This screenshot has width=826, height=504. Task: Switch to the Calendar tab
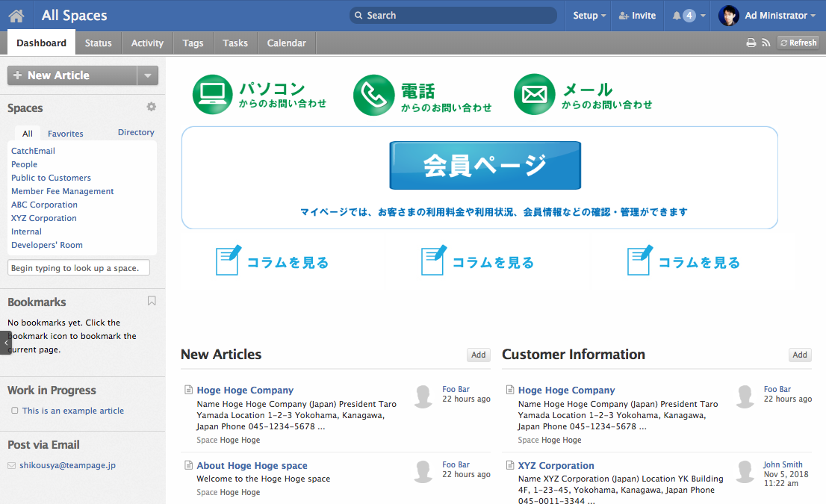pyautogui.click(x=286, y=43)
